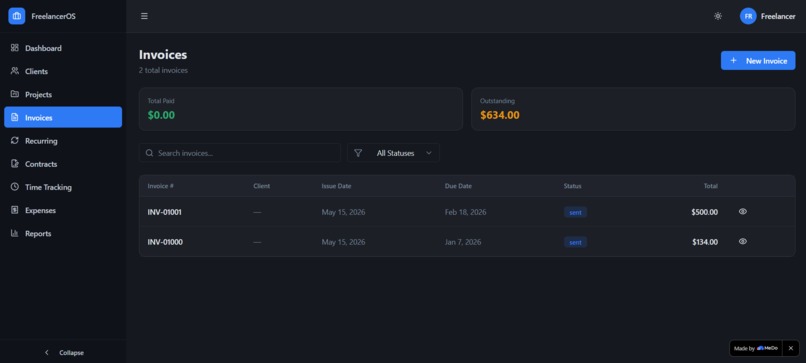The image size is (806, 363).
Task: Click the Dashboard grid icon in sidebar
Action: pos(14,48)
